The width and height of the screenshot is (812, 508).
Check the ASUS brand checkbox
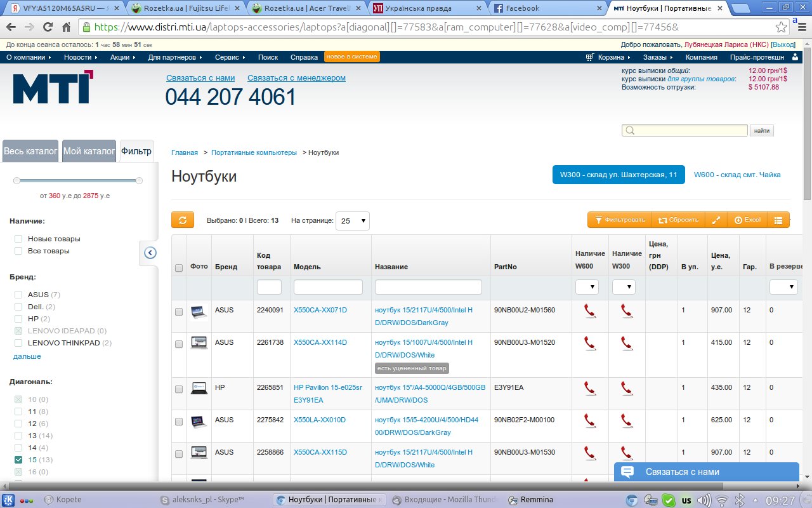point(18,295)
